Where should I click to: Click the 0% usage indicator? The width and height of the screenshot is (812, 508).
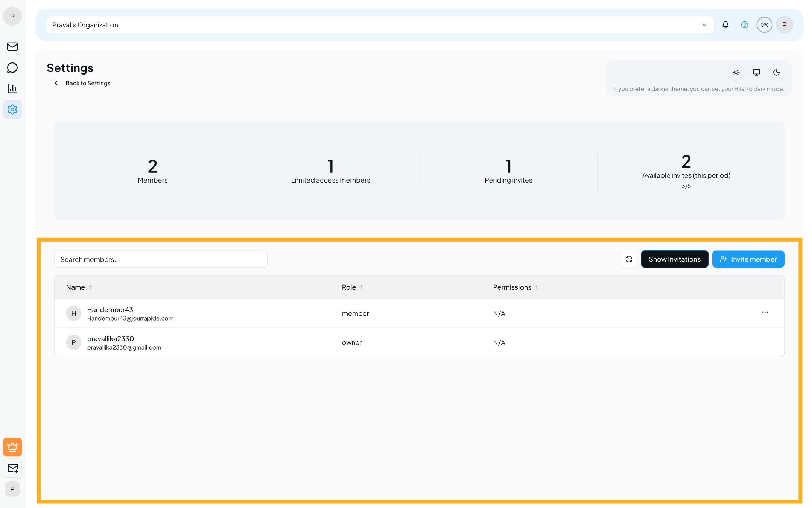click(x=764, y=24)
